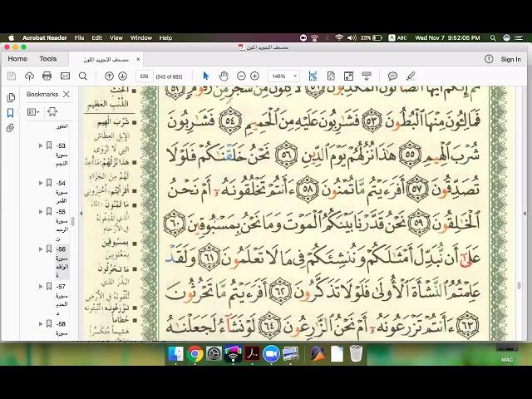532x399 pixels.
Task: Activate the Hand pan tool
Action: tap(224, 76)
